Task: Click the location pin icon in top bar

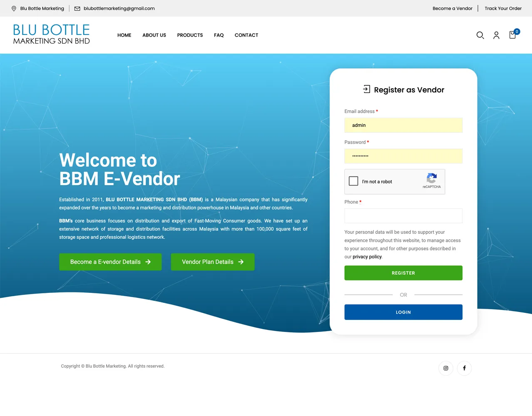Action: tap(14, 8)
